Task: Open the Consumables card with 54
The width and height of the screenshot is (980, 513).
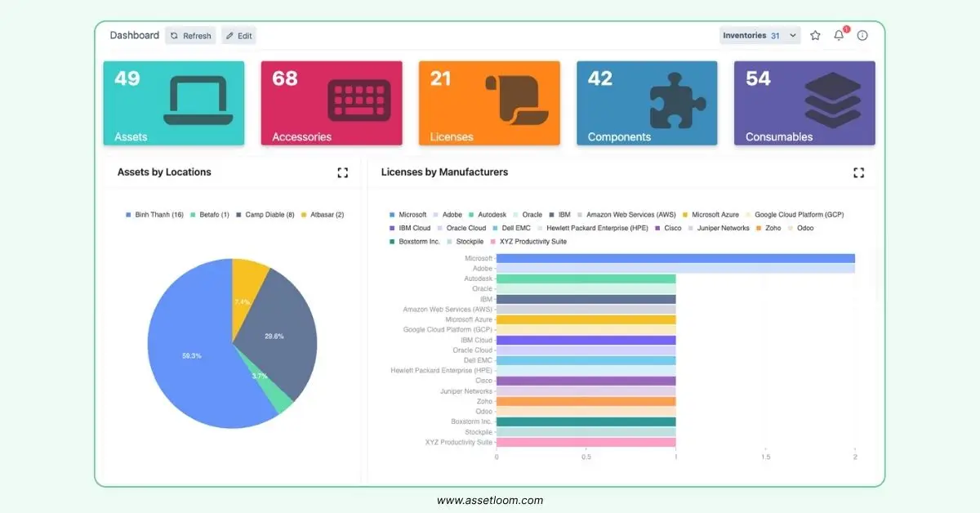Action: (x=804, y=104)
